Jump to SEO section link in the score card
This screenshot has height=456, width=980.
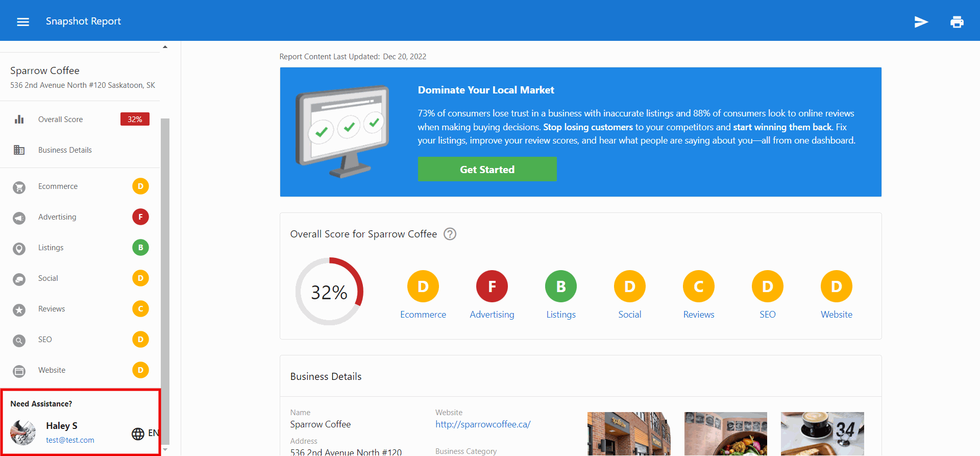[x=768, y=315]
